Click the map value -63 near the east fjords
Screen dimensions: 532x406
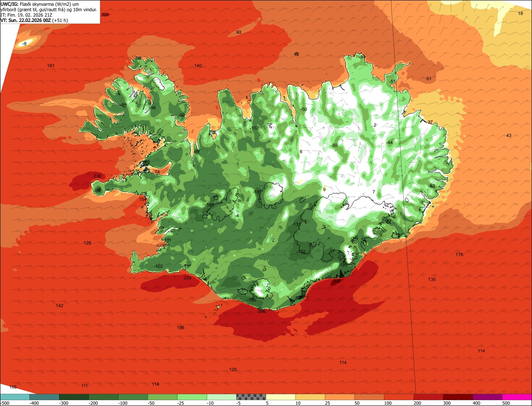coord(431,186)
